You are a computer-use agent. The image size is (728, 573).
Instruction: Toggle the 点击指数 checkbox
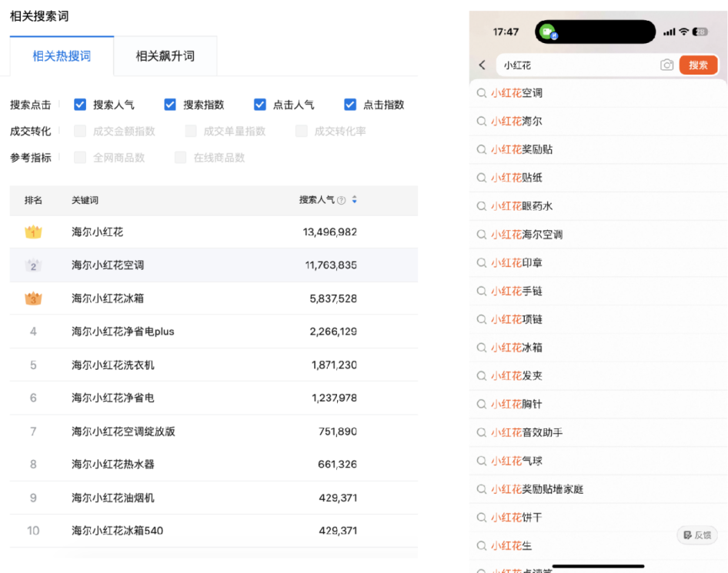pyautogui.click(x=350, y=105)
